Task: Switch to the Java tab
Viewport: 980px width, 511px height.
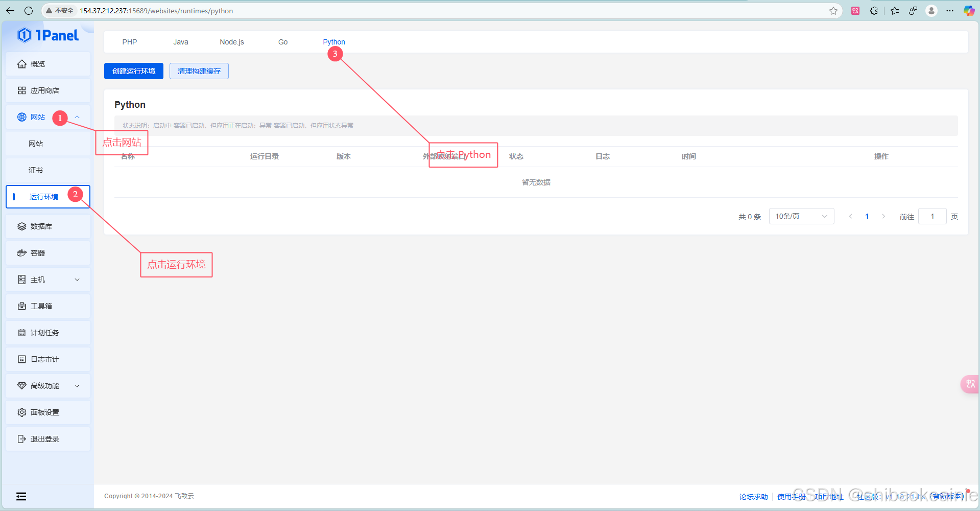Action: point(181,42)
